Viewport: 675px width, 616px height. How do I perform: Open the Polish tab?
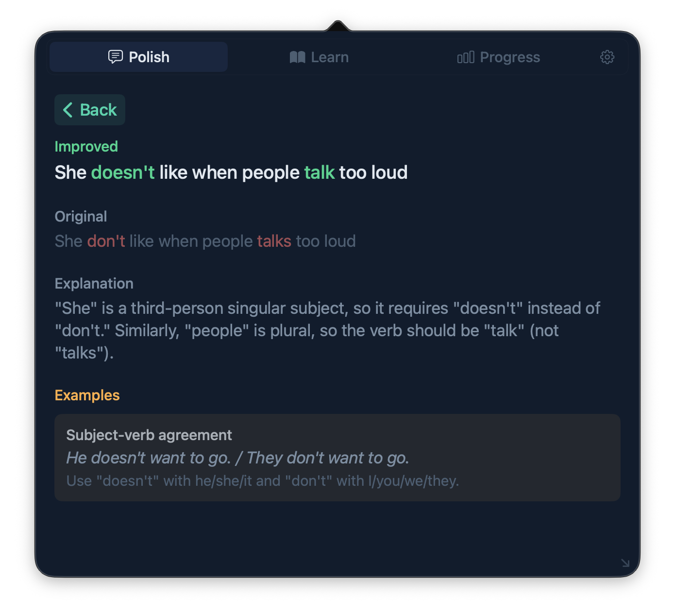tap(138, 57)
